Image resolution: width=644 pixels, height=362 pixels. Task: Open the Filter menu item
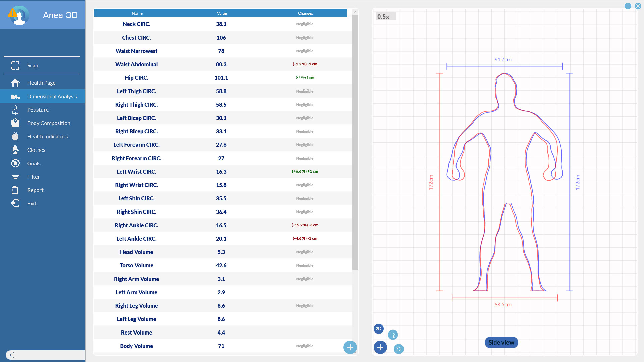point(33,177)
